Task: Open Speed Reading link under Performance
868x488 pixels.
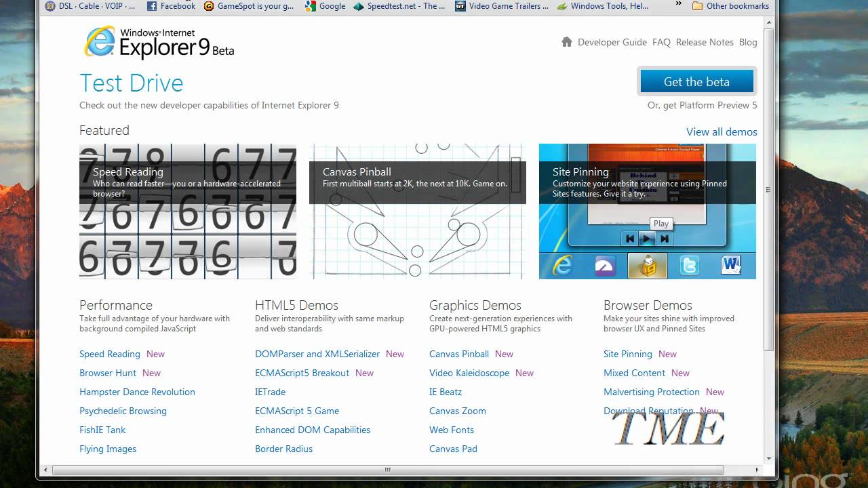Action: tap(110, 354)
